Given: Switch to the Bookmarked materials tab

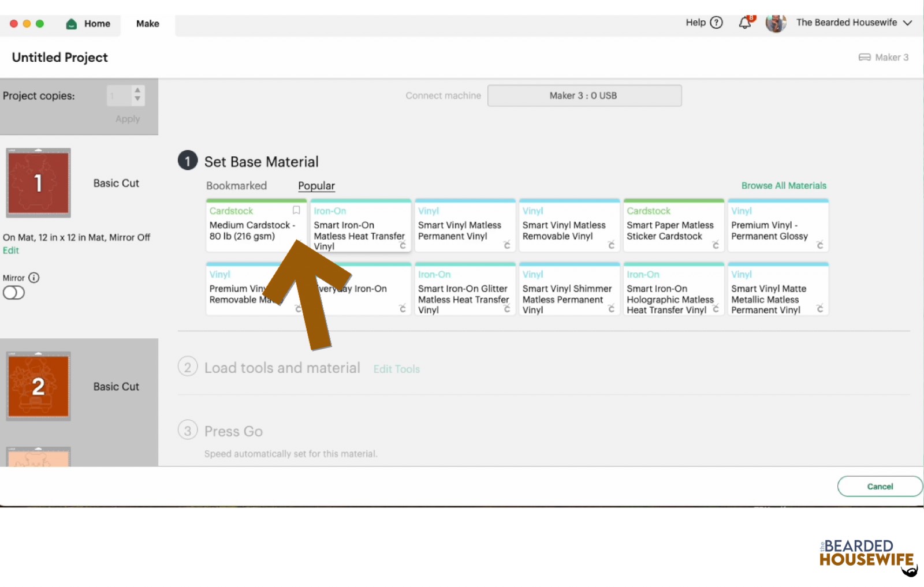Looking at the screenshot, I should 236,185.
